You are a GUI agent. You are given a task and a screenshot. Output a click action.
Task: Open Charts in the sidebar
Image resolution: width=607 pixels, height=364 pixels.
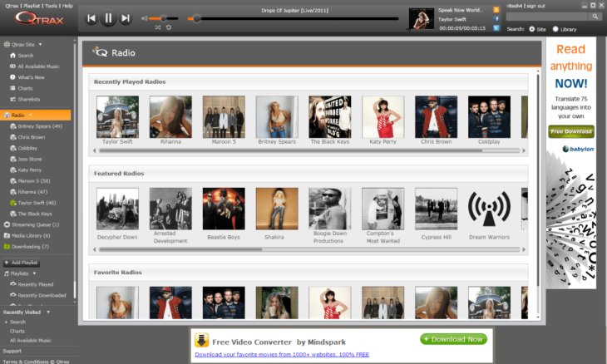click(25, 87)
